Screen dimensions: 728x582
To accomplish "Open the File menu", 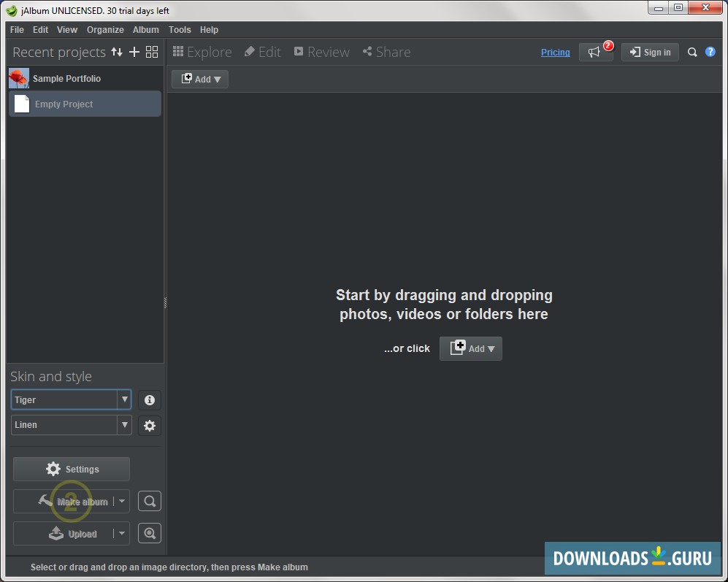I will pyautogui.click(x=17, y=30).
